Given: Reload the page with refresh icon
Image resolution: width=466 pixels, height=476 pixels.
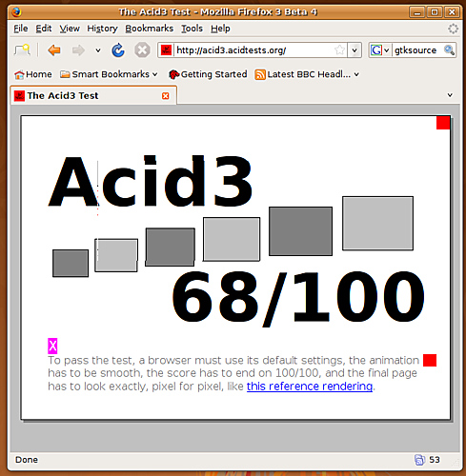Looking at the screenshot, I should 118,50.
